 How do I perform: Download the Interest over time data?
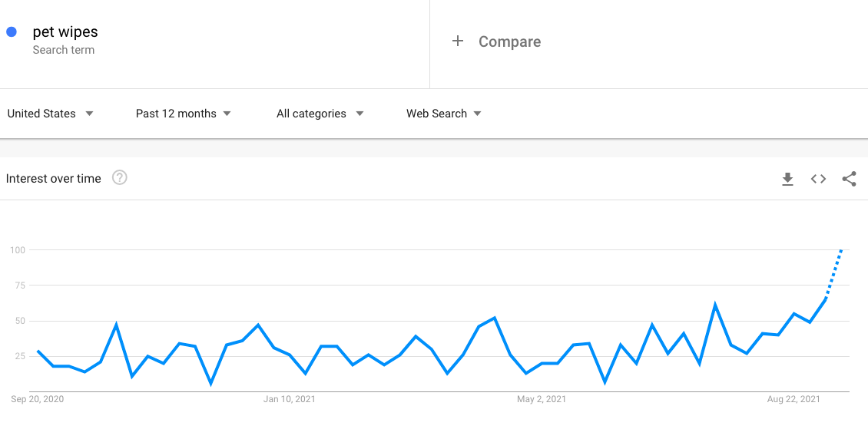click(x=787, y=179)
